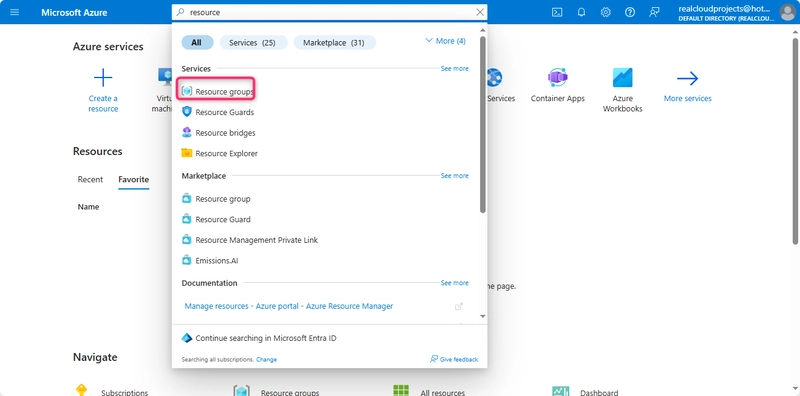This screenshot has height=396, width=800.
Task: Switch to the Recent resources tab
Action: coord(90,180)
